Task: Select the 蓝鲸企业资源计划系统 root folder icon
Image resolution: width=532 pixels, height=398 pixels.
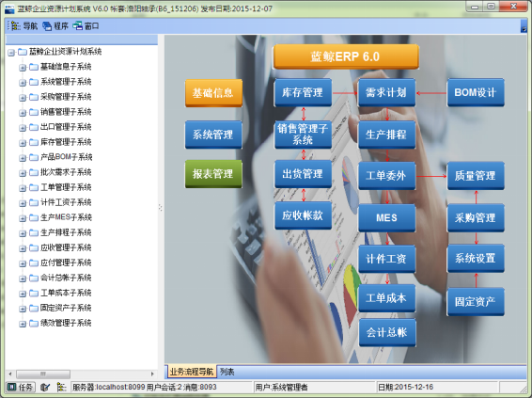Action: 23,52
